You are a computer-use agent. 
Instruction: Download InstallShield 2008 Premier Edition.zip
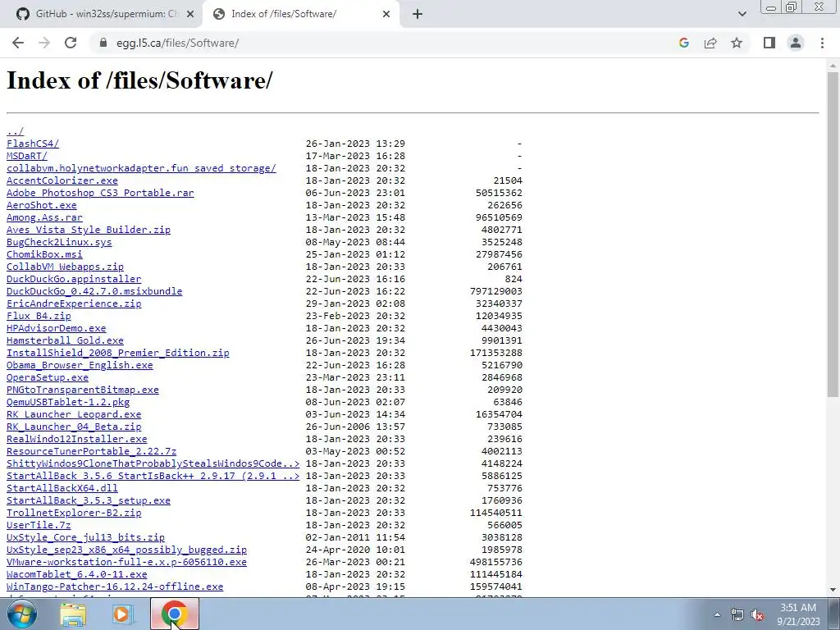118,353
